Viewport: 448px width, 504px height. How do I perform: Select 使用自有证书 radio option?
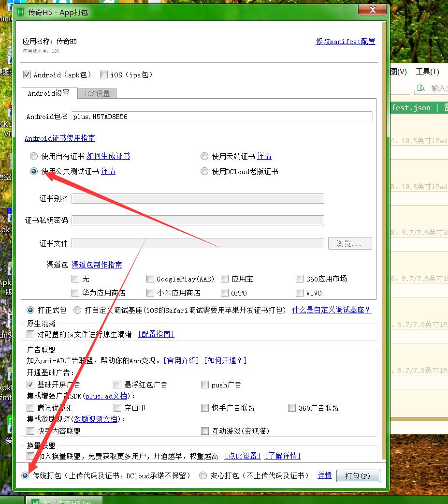[34, 156]
